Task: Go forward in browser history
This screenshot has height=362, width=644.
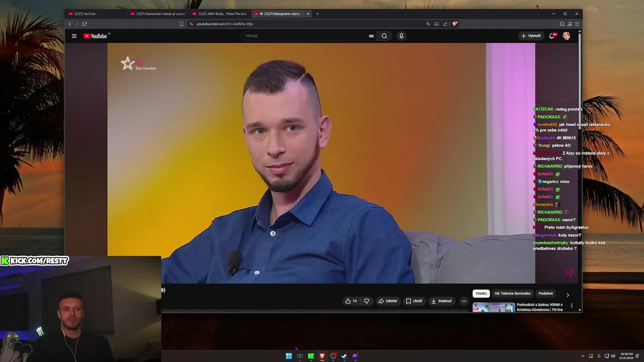Action: [77, 24]
